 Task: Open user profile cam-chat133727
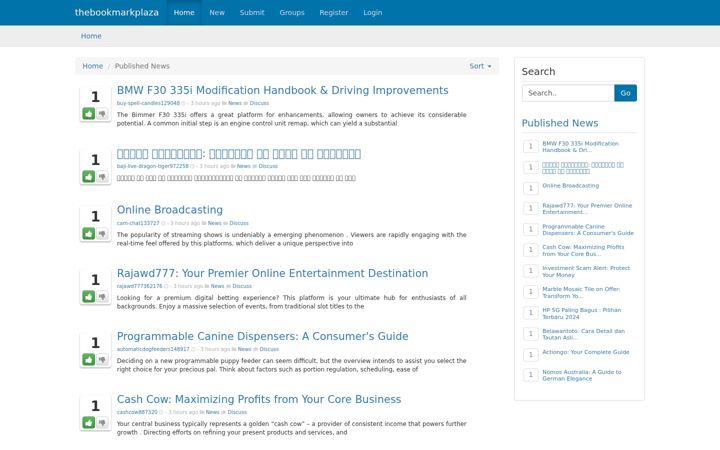pyautogui.click(x=138, y=223)
